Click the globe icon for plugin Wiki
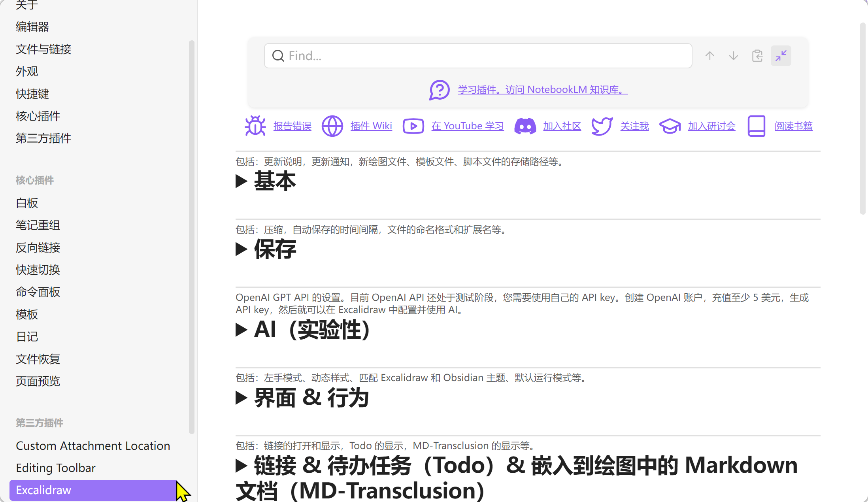 pyautogui.click(x=332, y=126)
